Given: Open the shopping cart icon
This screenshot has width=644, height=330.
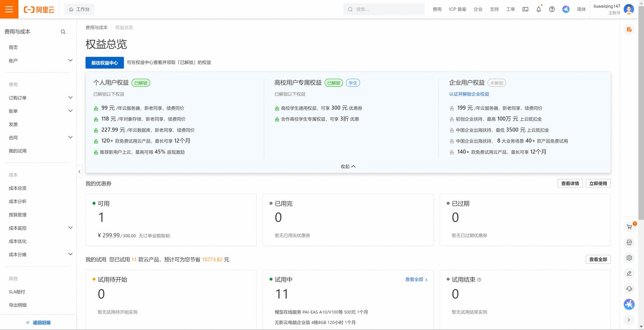Looking at the screenshot, I should [x=629, y=227].
